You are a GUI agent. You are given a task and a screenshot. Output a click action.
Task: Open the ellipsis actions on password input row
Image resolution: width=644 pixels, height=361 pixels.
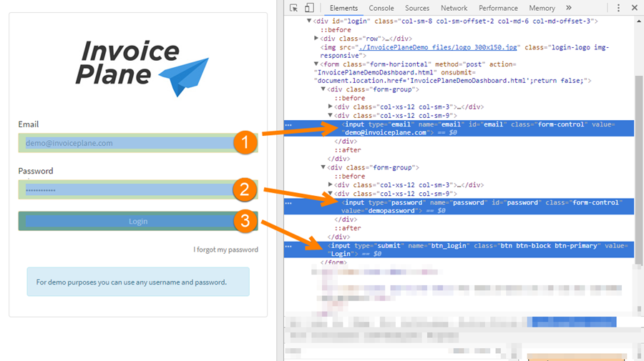288,202
